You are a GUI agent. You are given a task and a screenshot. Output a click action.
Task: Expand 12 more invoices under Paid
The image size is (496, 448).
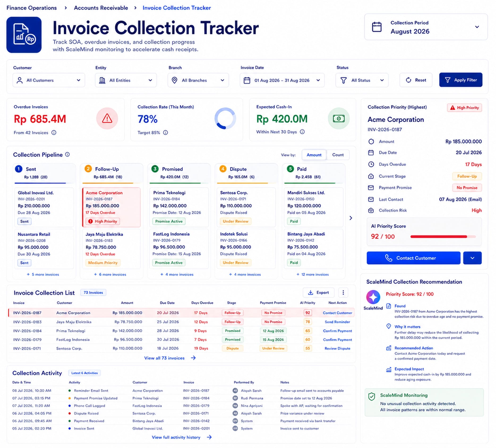click(313, 275)
